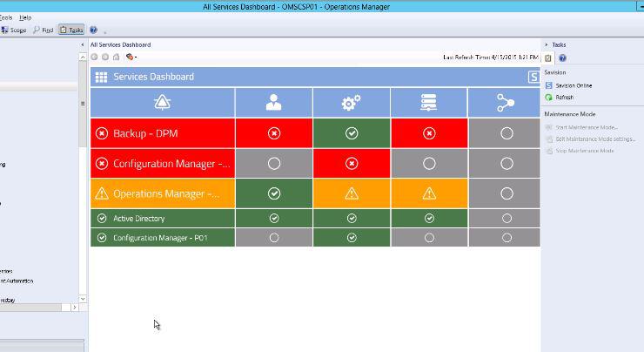
Task: Click Operations Manager row warning triangle icon
Action: 102,193
